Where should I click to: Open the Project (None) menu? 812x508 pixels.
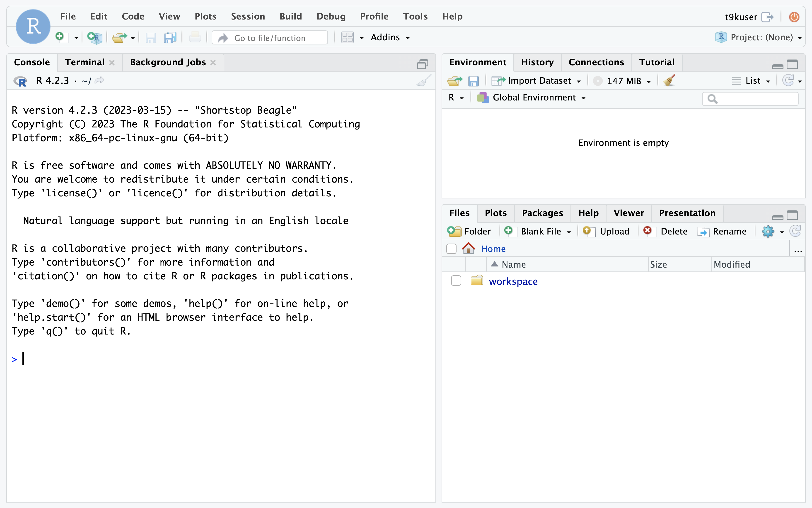tap(758, 37)
